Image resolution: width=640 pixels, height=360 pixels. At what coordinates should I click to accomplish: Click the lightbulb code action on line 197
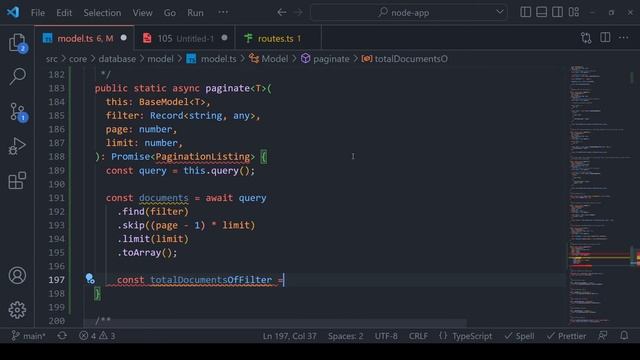point(90,279)
